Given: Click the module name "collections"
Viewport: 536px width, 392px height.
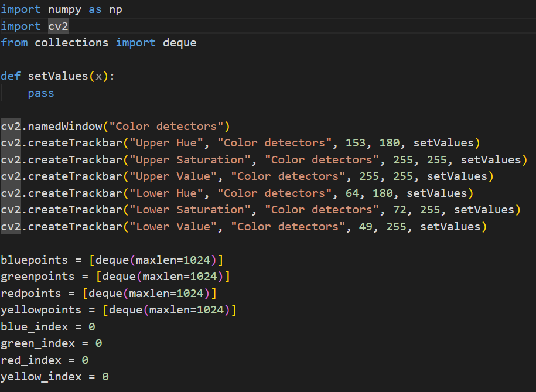Looking at the screenshot, I should click(71, 43).
